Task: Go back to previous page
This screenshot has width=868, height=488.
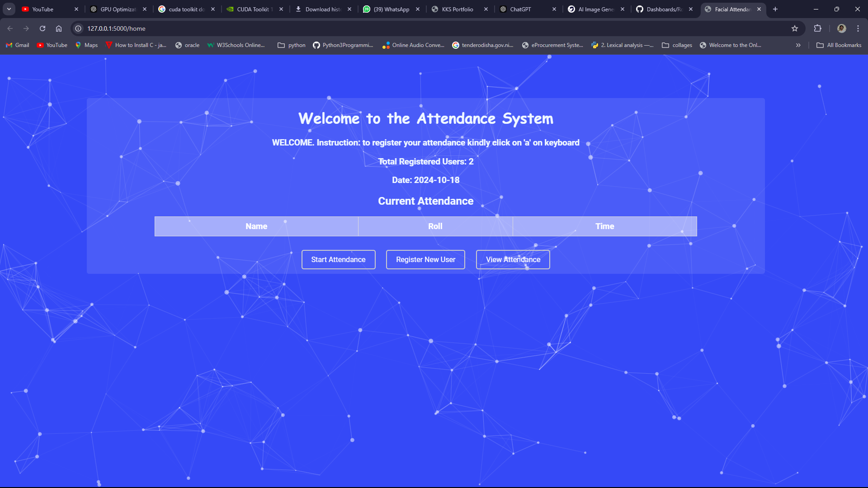Action: point(10,28)
